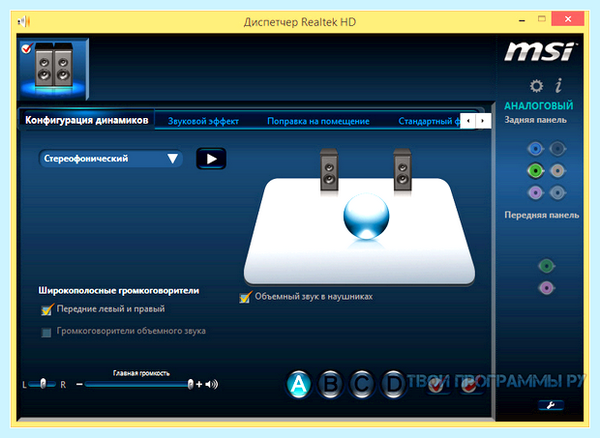Click the 'Передняя панель' label
The width and height of the screenshot is (600, 438).
tap(541, 215)
